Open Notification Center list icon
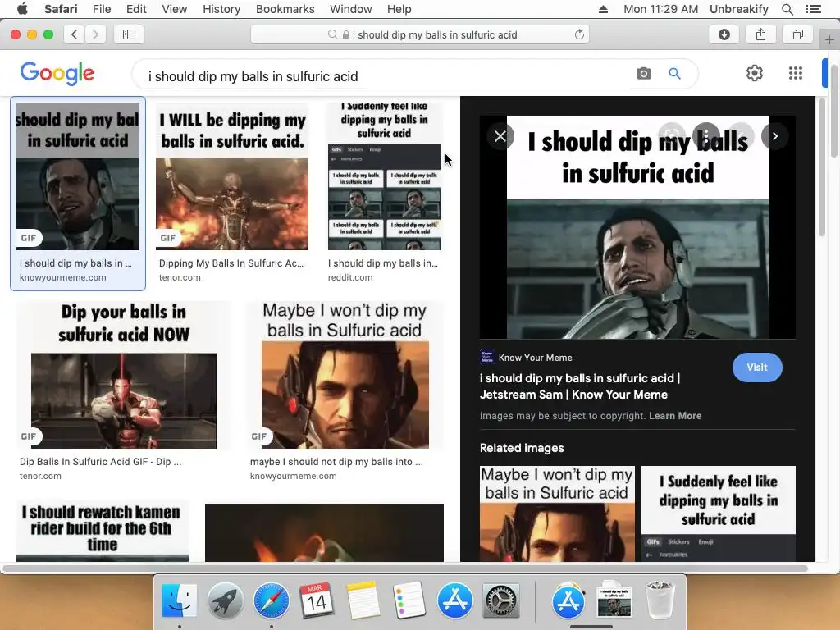Screen dimensions: 840x630 click(x=813, y=9)
